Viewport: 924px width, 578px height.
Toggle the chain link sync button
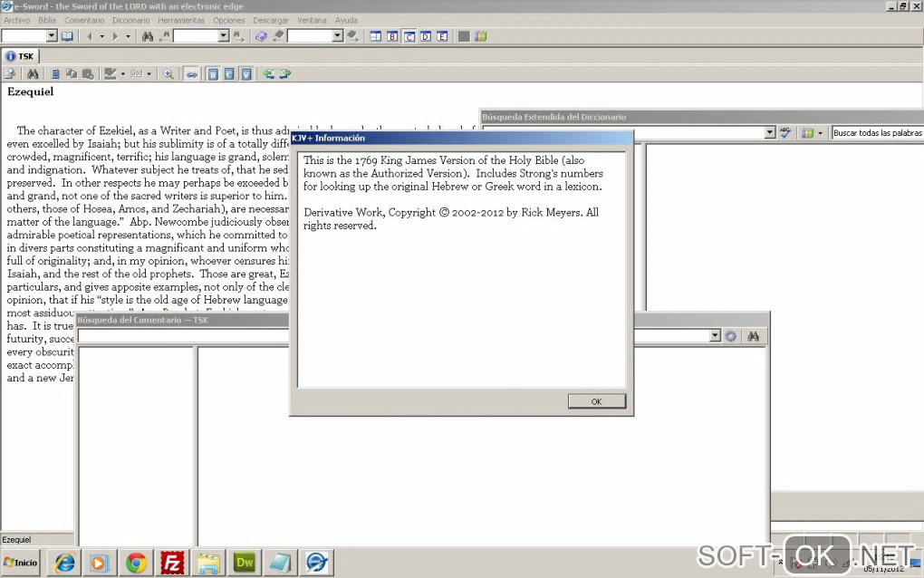click(x=192, y=74)
